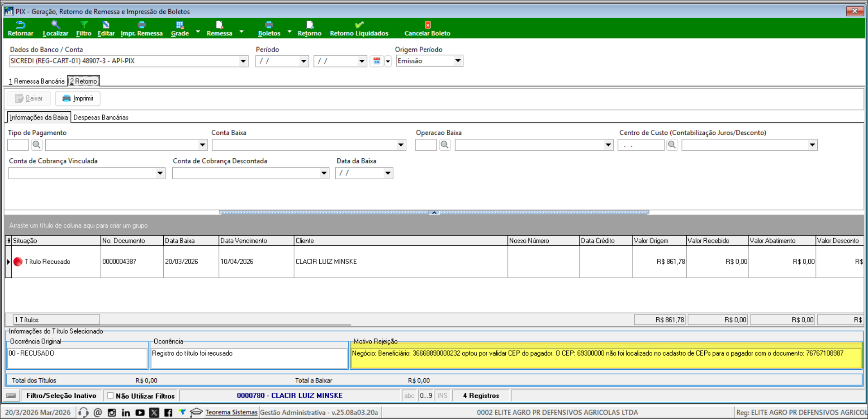The height and width of the screenshot is (419, 868).
Task: Enable the Não Utilizar Filtros checkbox
Action: click(x=110, y=395)
